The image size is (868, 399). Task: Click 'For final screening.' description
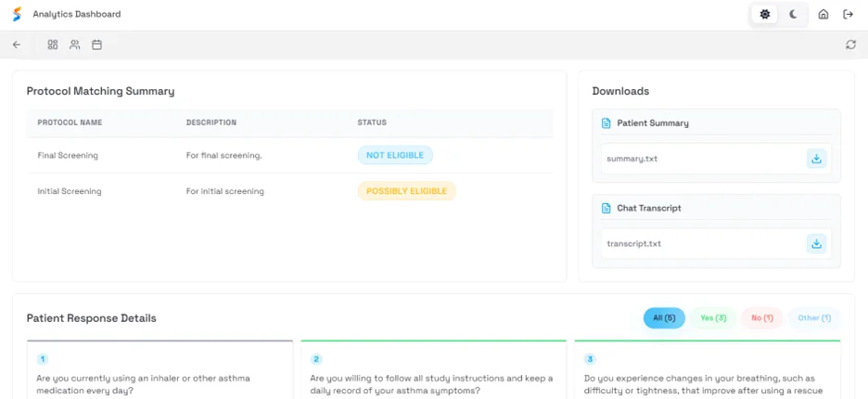pyautogui.click(x=223, y=156)
